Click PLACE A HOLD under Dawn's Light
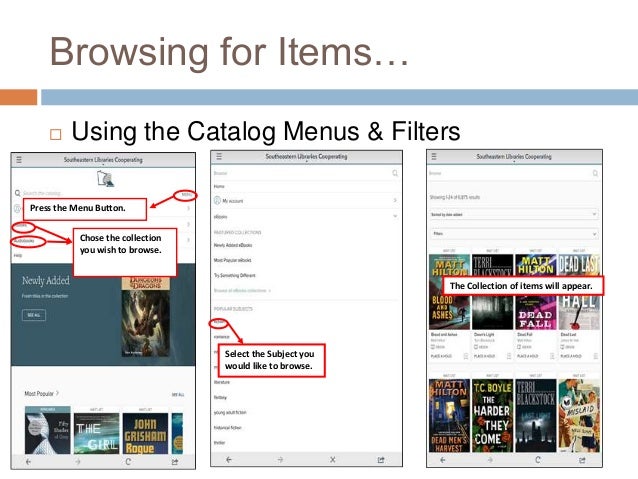This screenshot has height=479, width=638. pyautogui.click(x=484, y=356)
